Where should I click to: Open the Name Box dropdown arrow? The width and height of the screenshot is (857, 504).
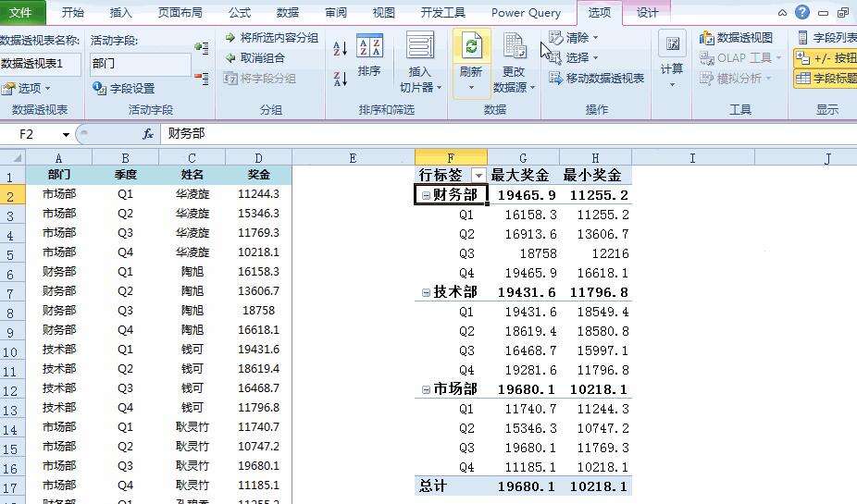[66, 134]
